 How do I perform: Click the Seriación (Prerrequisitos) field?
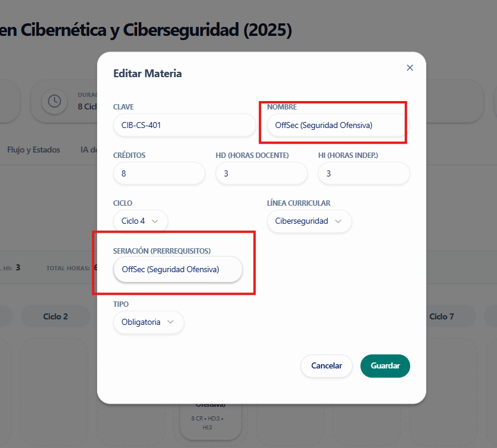pos(177,269)
